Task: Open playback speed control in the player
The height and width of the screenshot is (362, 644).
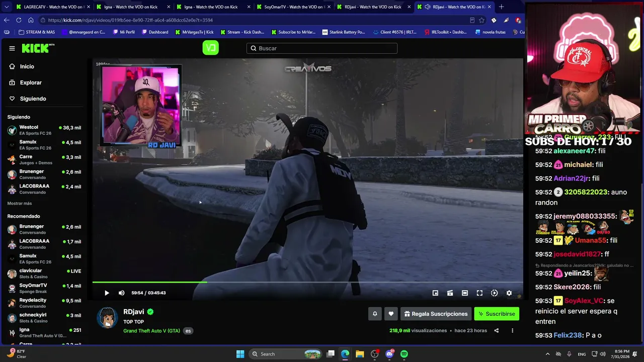Action: click(494, 293)
